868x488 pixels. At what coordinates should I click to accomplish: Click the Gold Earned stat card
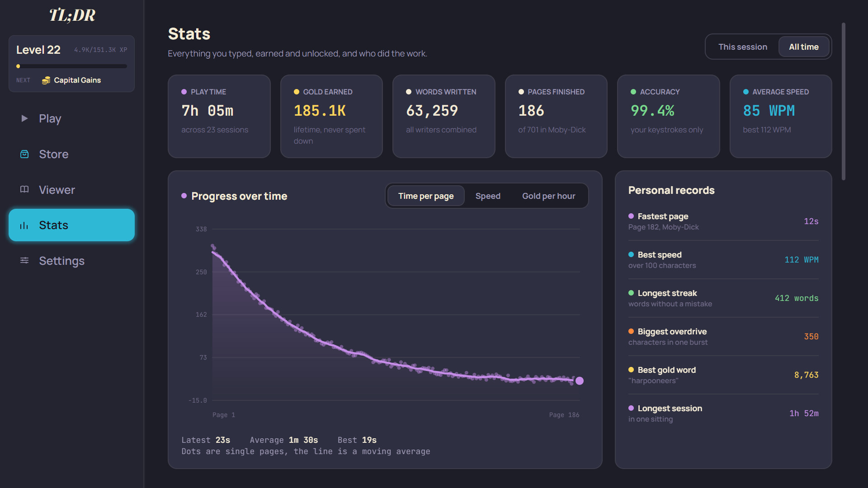331,116
